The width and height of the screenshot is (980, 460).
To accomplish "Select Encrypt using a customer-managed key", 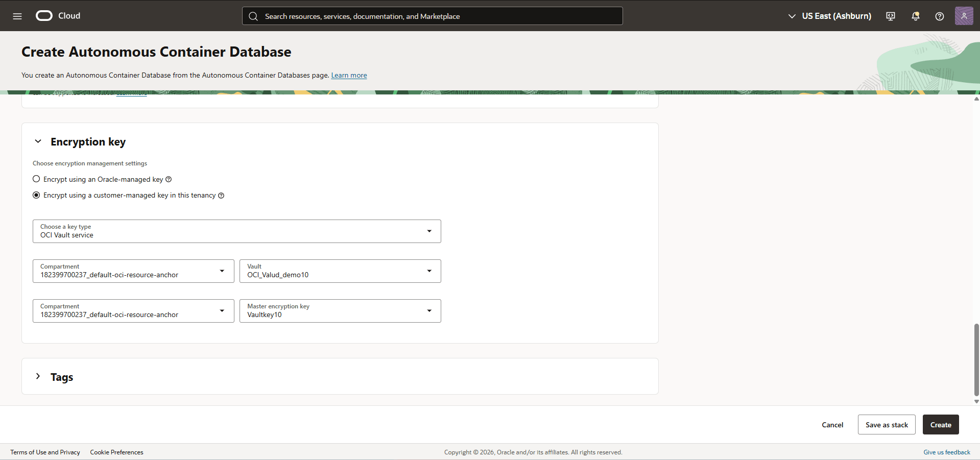I will point(36,195).
